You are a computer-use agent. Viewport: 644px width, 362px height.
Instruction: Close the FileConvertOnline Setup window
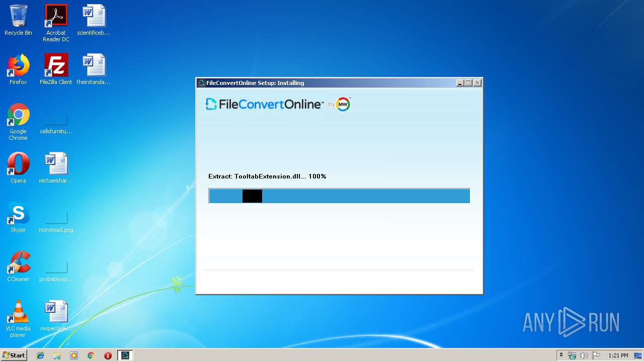[477, 83]
